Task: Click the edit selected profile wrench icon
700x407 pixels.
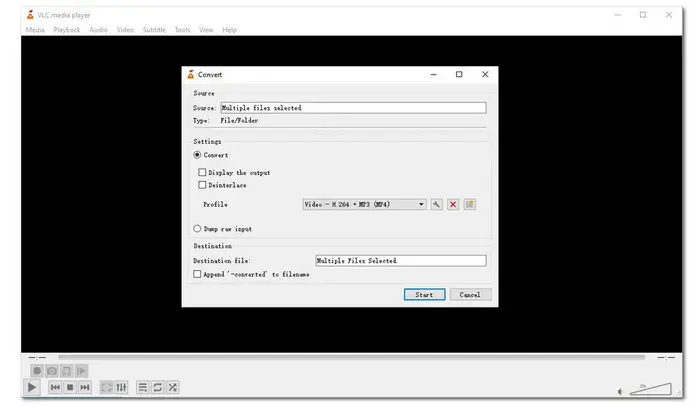Action: 436,204
